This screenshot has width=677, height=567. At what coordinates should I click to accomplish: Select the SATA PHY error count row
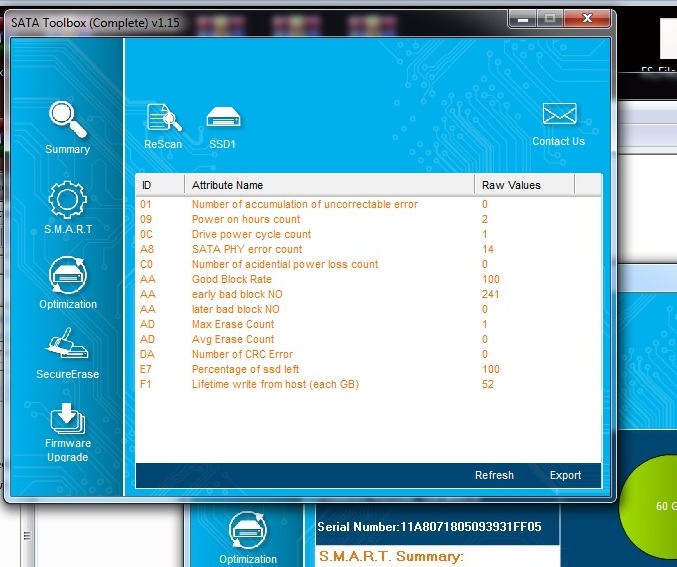point(368,249)
